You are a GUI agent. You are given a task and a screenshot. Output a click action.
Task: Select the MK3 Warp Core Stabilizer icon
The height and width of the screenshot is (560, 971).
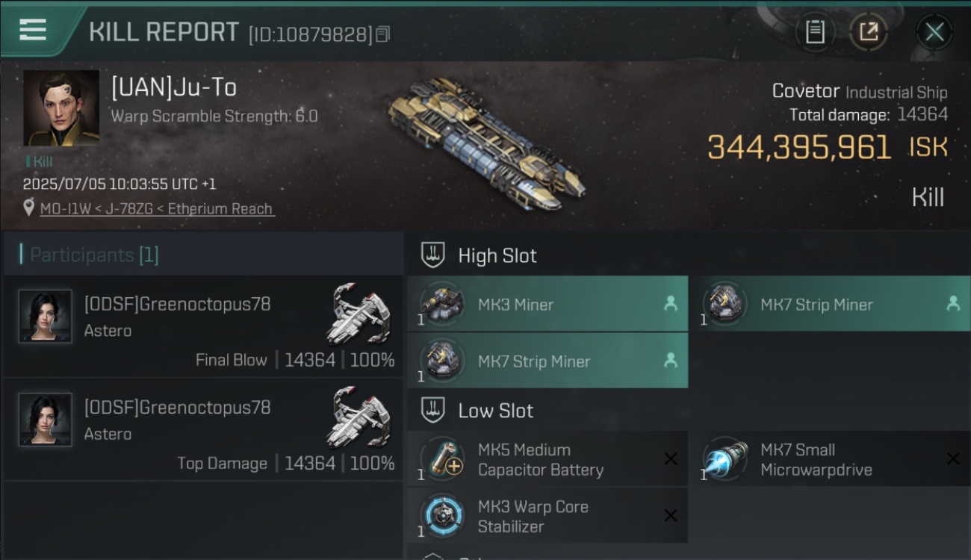pos(442,515)
